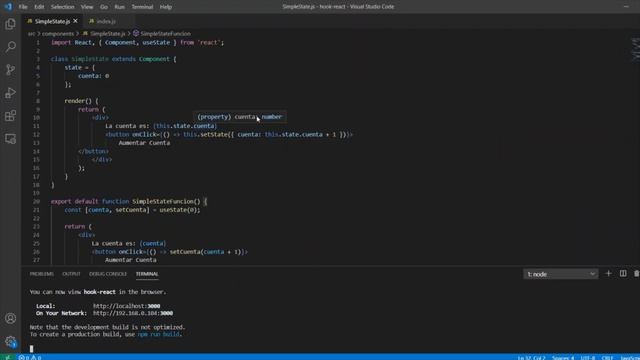
Task: Click the line and column status indicator
Action: pos(531,358)
